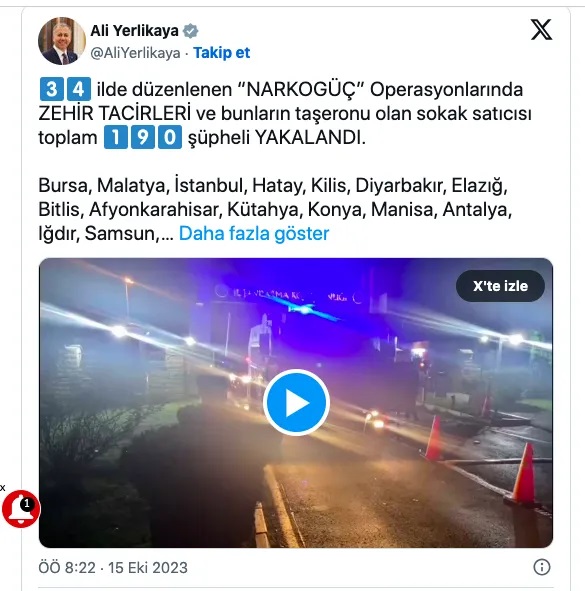Follow the account via Takip et
Viewport: 585px width, 591px height.
pyautogui.click(x=222, y=53)
